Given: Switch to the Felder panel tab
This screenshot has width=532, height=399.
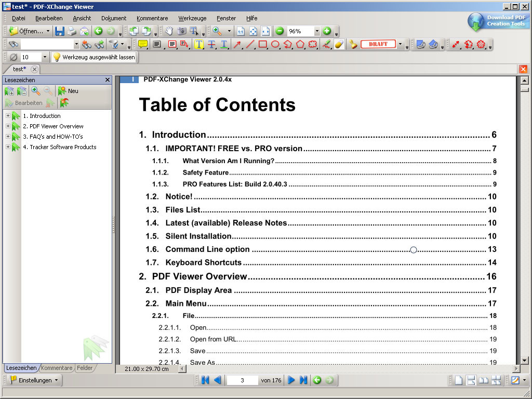Looking at the screenshot, I should (85, 368).
